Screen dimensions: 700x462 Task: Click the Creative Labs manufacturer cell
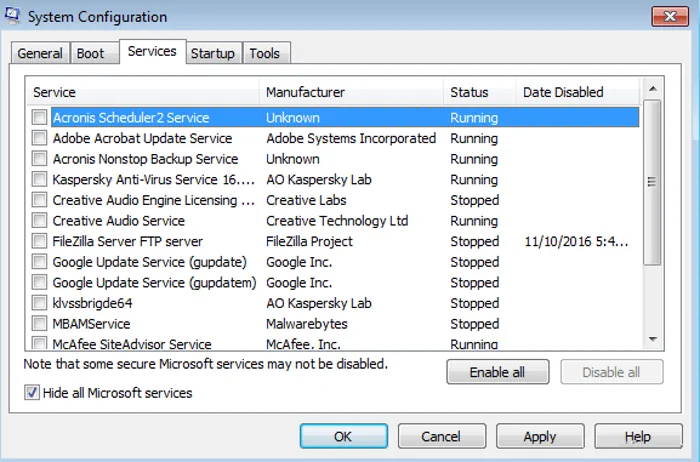coord(306,200)
